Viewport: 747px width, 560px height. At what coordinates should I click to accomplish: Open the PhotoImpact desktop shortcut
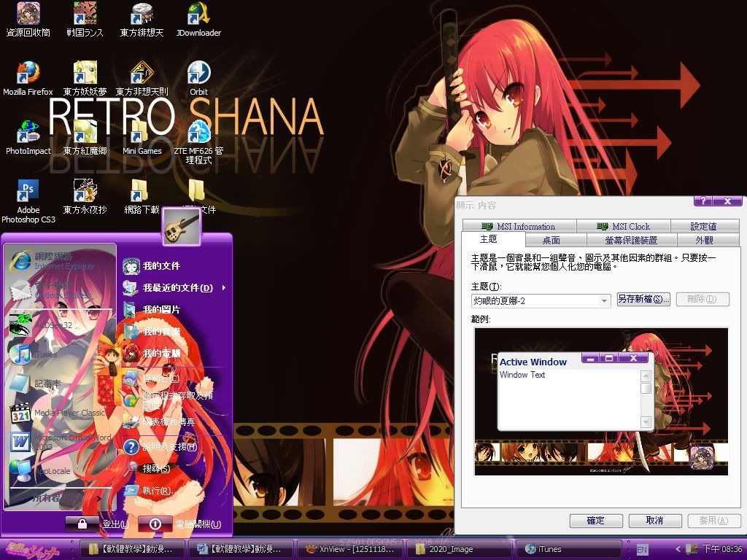(x=28, y=138)
